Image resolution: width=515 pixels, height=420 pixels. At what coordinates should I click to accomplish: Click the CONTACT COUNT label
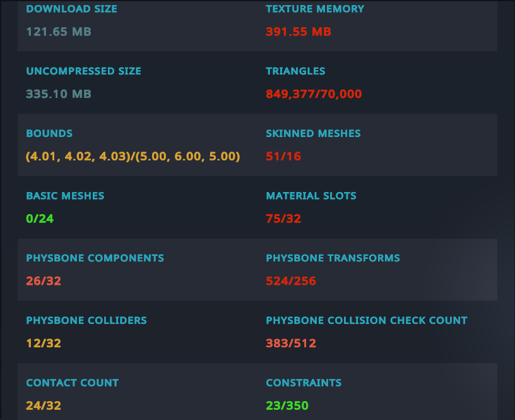(x=72, y=383)
